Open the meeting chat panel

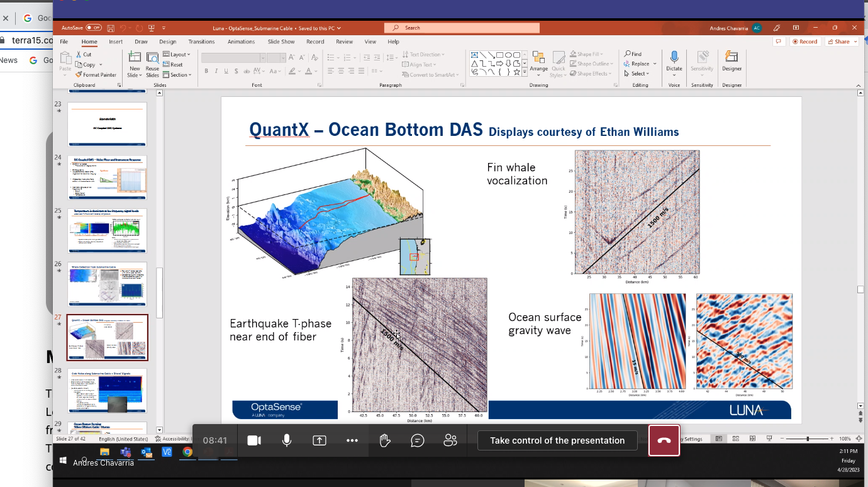(418, 440)
